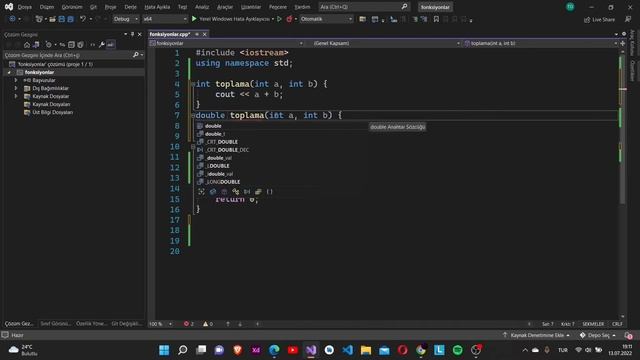Open the 100 % zoom level dropdown

click(160, 324)
